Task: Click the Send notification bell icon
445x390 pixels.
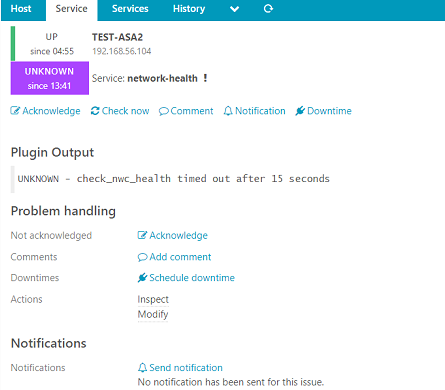Action: click(x=142, y=368)
